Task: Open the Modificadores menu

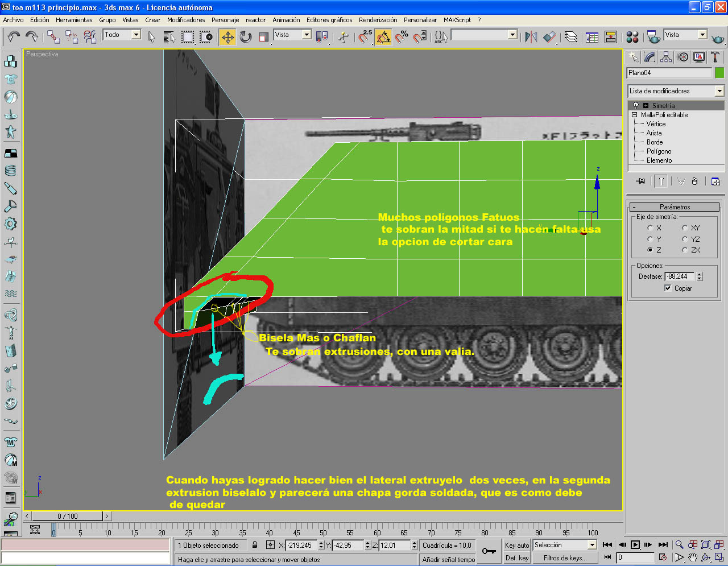Action: [x=186, y=20]
